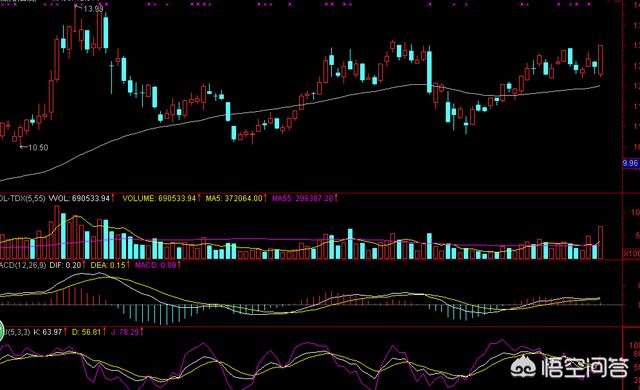Click the DEA: 0.15 value

coord(108,265)
